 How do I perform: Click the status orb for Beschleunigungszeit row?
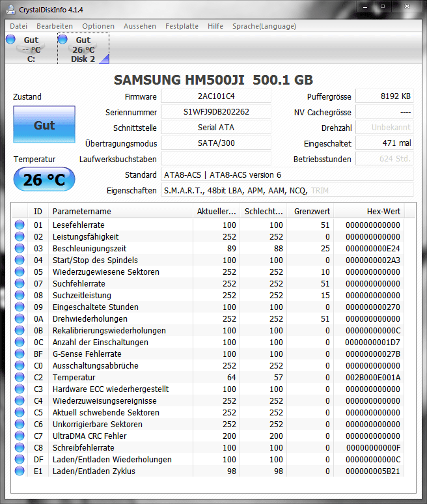click(20, 248)
